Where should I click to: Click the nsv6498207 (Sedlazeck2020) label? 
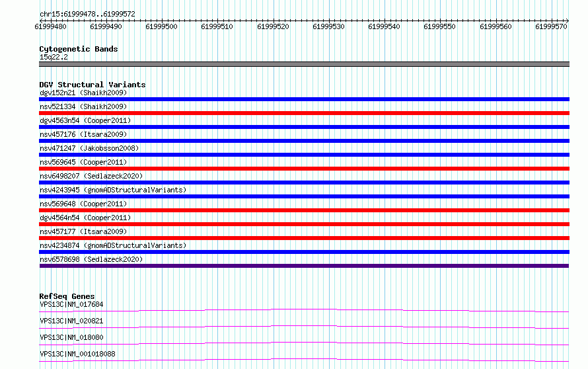click(x=91, y=176)
